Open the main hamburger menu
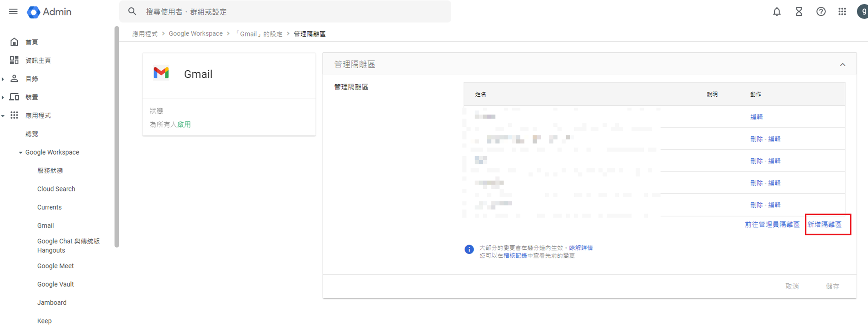The height and width of the screenshot is (325, 868). pos(13,12)
